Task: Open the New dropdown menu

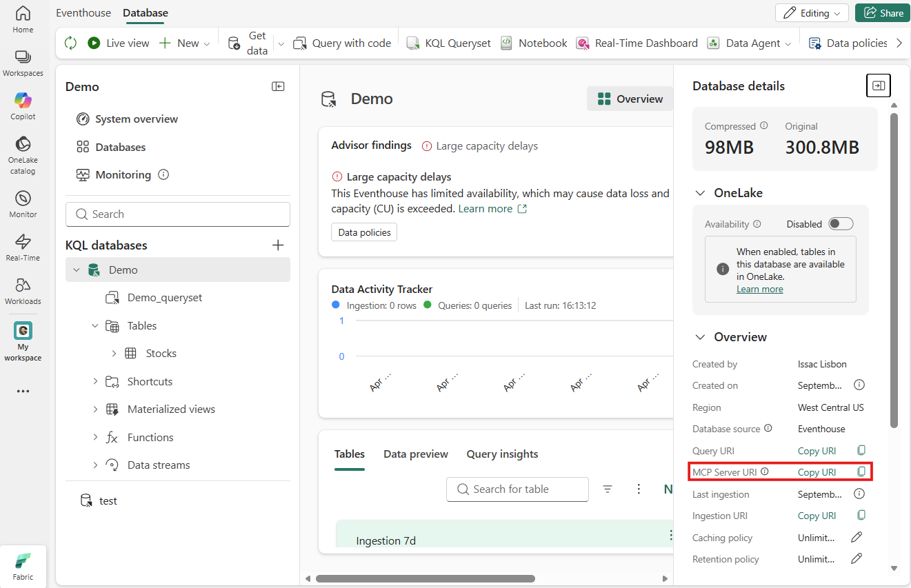Action: (x=184, y=43)
